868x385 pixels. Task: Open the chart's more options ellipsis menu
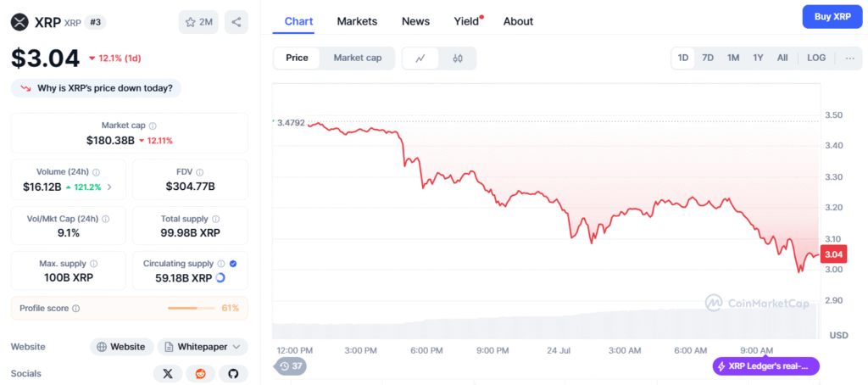pyautogui.click(x=849, y=58)
